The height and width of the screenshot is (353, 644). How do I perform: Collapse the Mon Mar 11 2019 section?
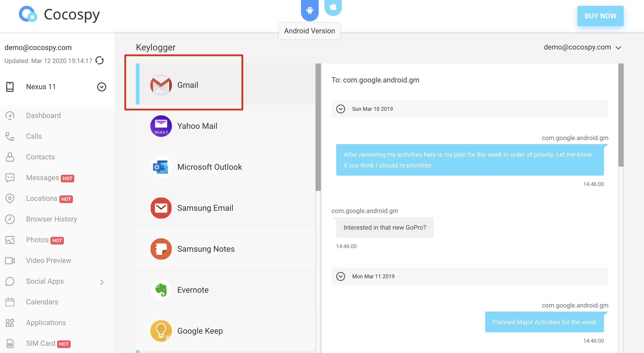click(x=340, y=276)
